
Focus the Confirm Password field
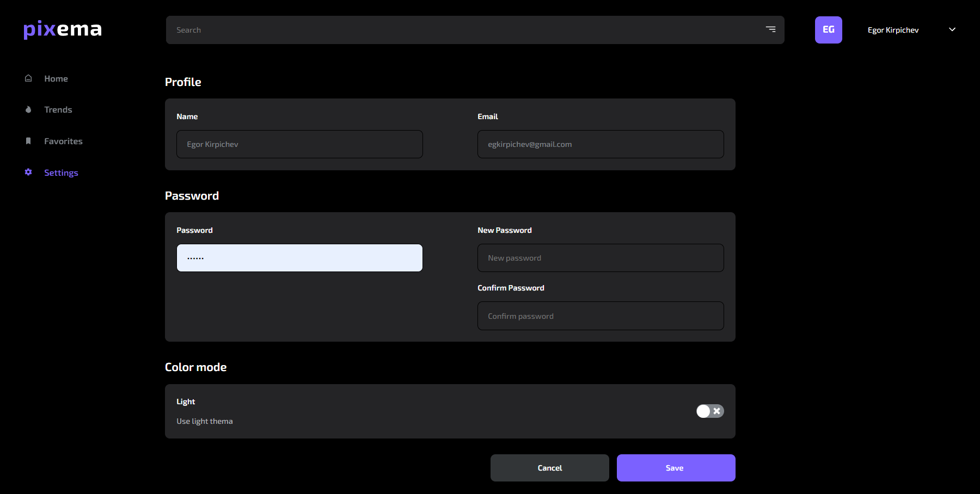tap(600, 316)
